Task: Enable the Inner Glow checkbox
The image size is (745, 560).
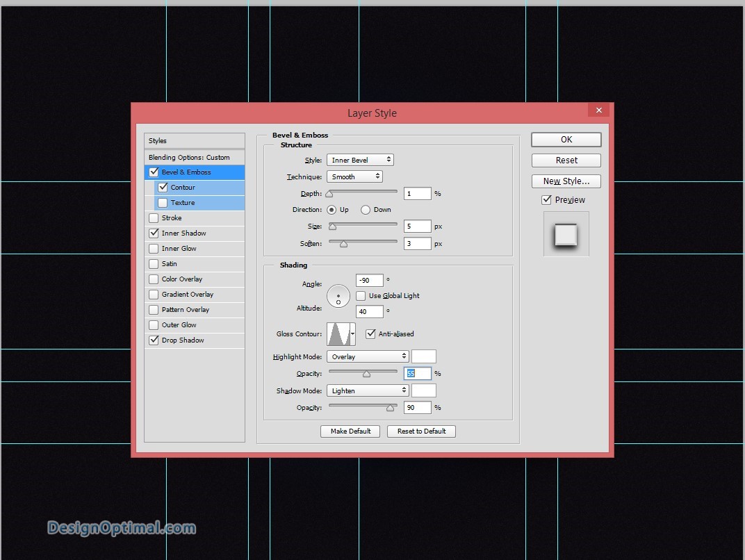Action: tap(154, 249)
